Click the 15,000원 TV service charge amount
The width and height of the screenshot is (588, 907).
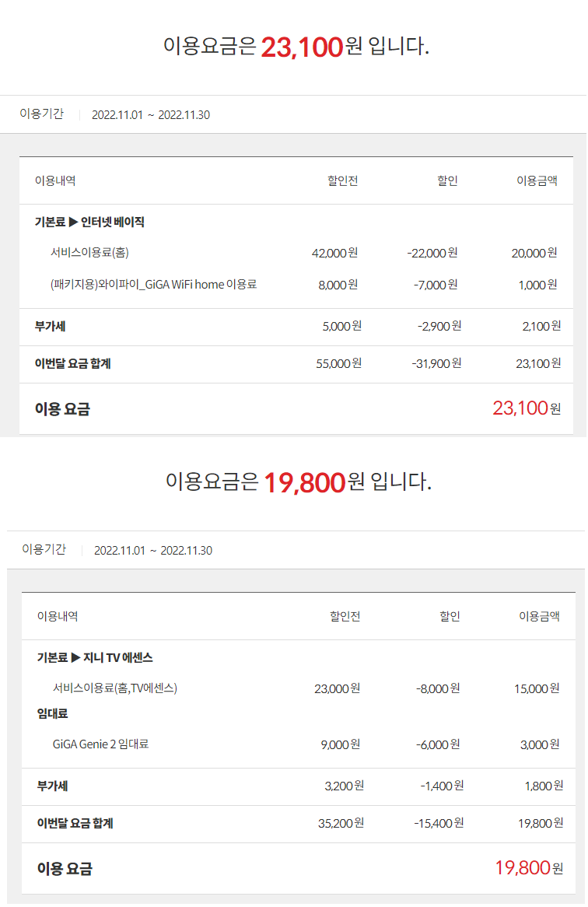tap(537, 688)
